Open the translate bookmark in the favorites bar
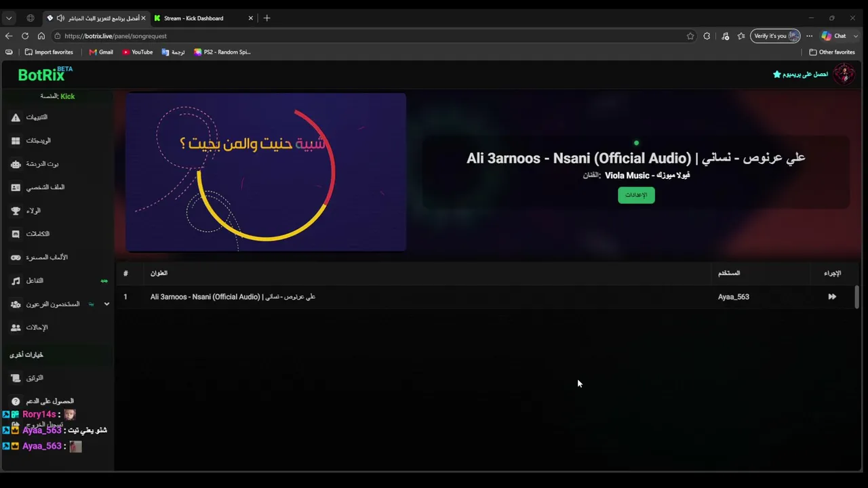This screenshot has width=868, height=488. (x=174, y=52)
